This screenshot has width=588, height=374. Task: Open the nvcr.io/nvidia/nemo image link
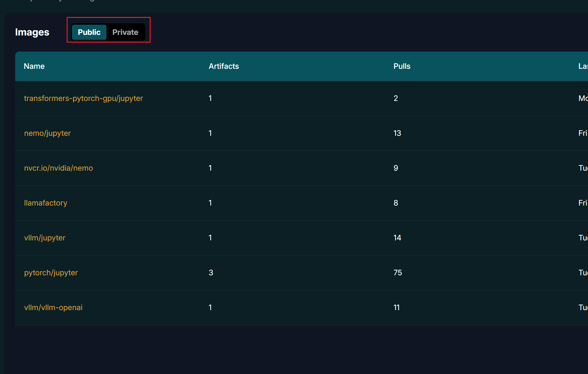58,168
